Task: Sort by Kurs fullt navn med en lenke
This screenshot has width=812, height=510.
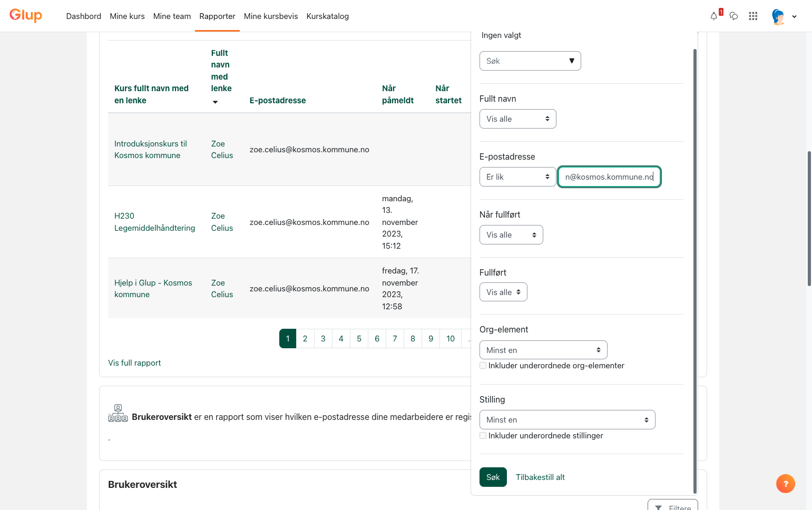Action: (x=151, y=94)
